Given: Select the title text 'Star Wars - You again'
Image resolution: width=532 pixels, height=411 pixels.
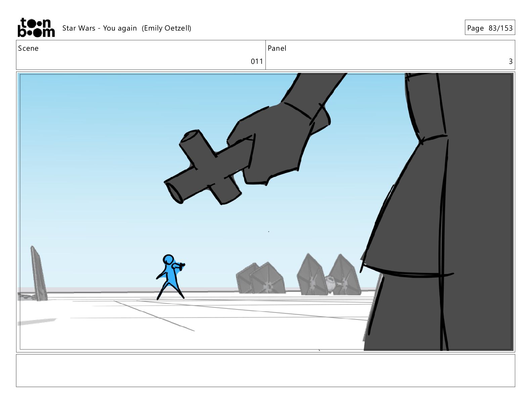Looking at the screenshot, I should point(99,28).
